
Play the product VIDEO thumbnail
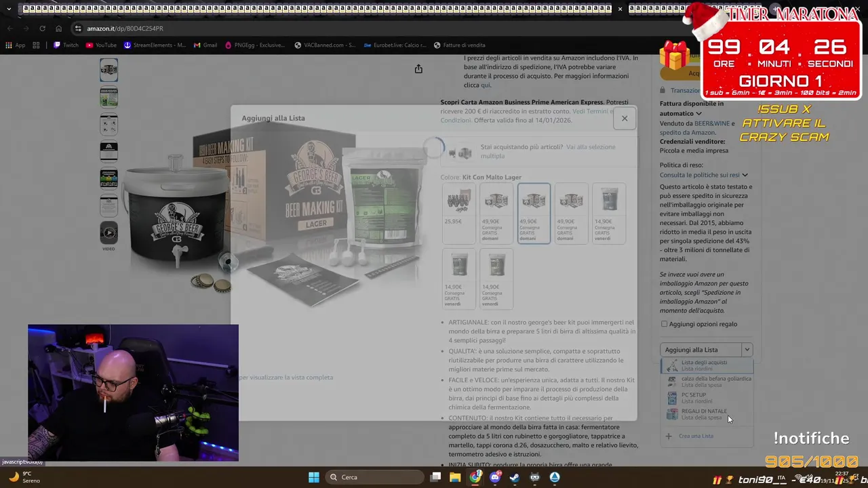tap(108, 233)
